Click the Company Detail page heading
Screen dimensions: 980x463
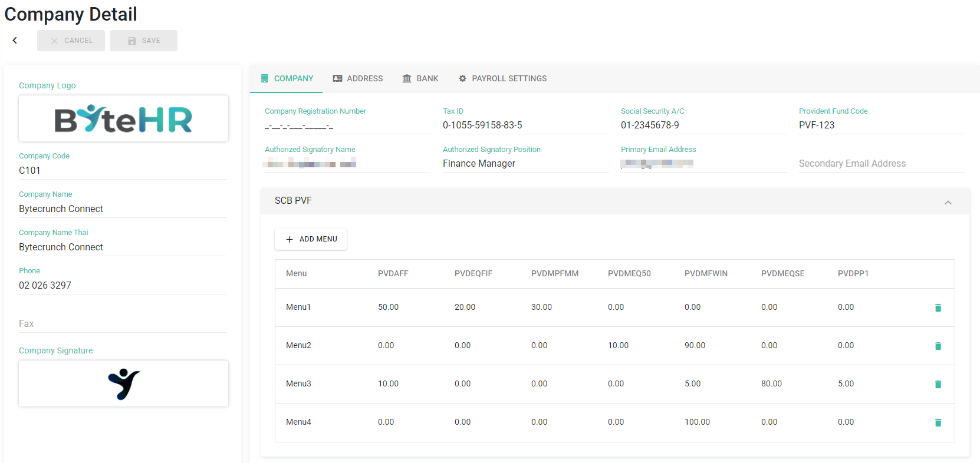71,14
